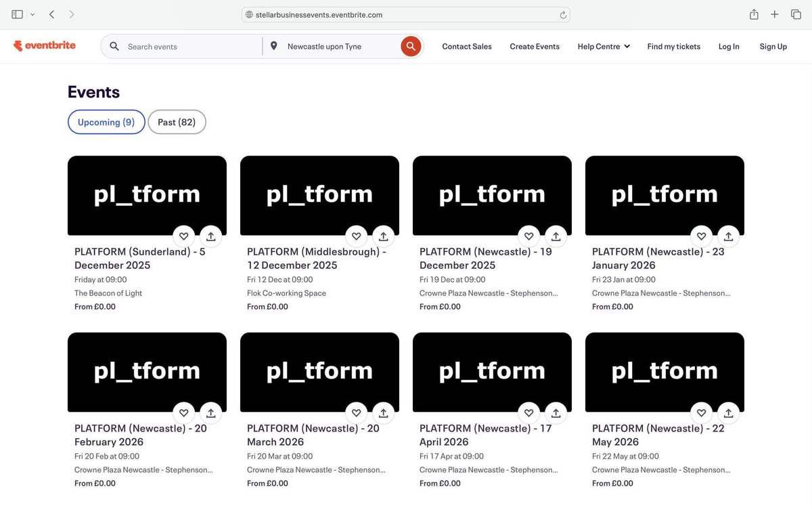Share the PLATFORM (Newcastle) 17 April event
Viewport: 812px width, 508px height.
point(556,412)
